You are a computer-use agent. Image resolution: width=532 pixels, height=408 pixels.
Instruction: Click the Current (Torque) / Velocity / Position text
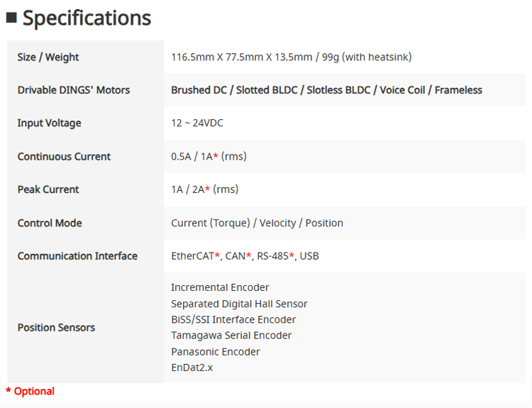tap(257, 223)
